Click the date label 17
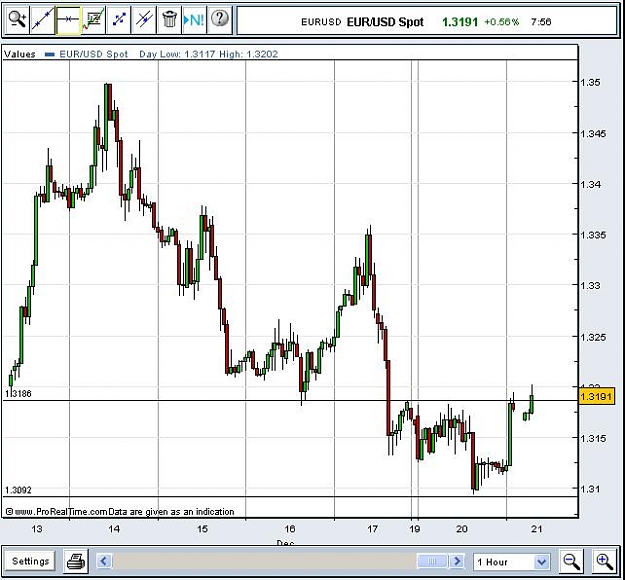The height and width of the screenshot is (580, 625). tap(372, 529)
